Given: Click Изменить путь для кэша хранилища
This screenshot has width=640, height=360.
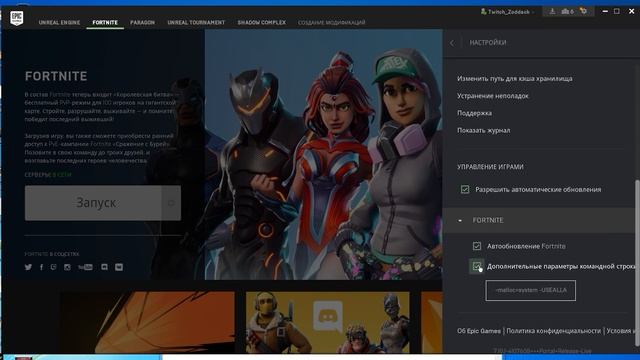Looking at the screenshot, I should click(x=514, y=78).
